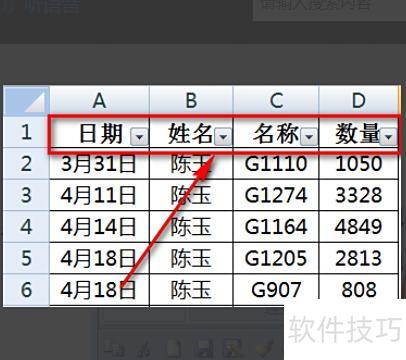Click the cell G1205
Screen dimensions: 406x360
click(x=276, y=258)
